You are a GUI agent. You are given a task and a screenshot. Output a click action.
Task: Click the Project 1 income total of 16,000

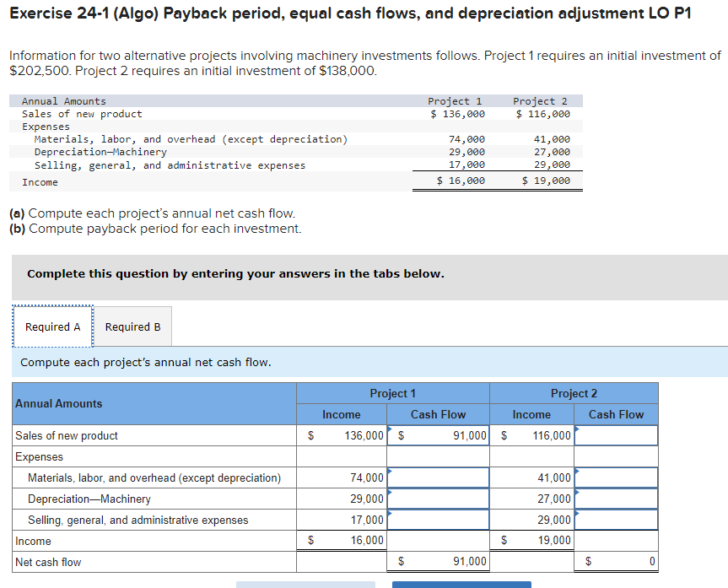[x=341, y=541]
